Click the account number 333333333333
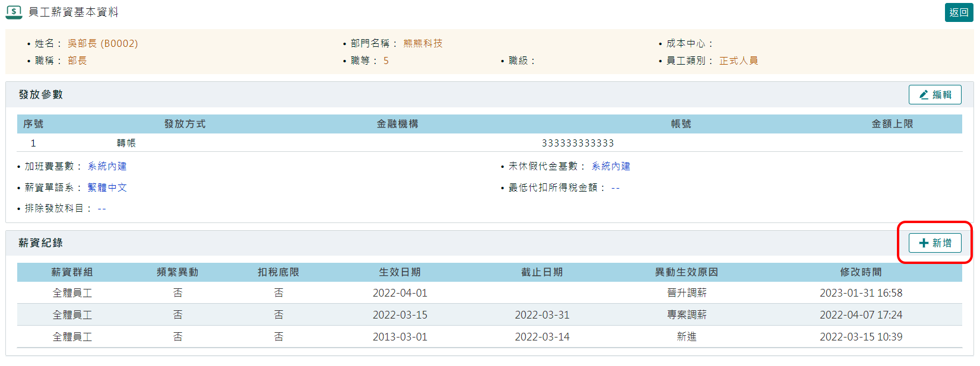The width and height of the screenshot is (980, 366). click(578, 144)
